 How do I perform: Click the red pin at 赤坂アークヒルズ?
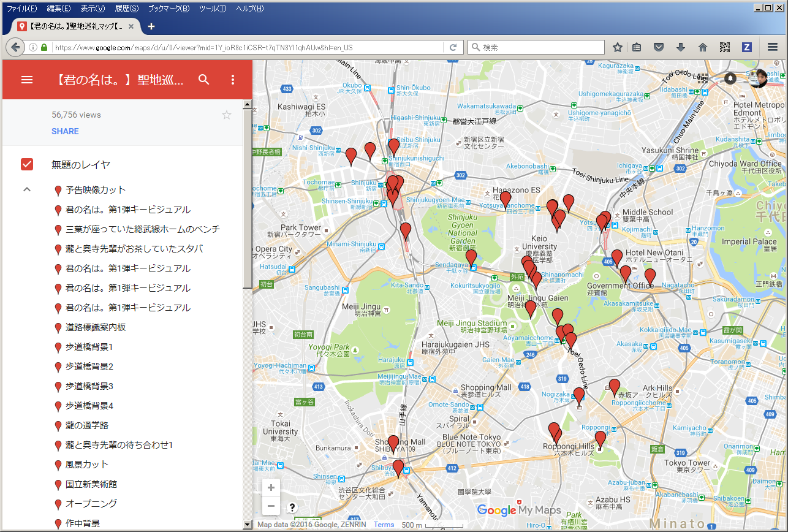click(x=615, y=387)
